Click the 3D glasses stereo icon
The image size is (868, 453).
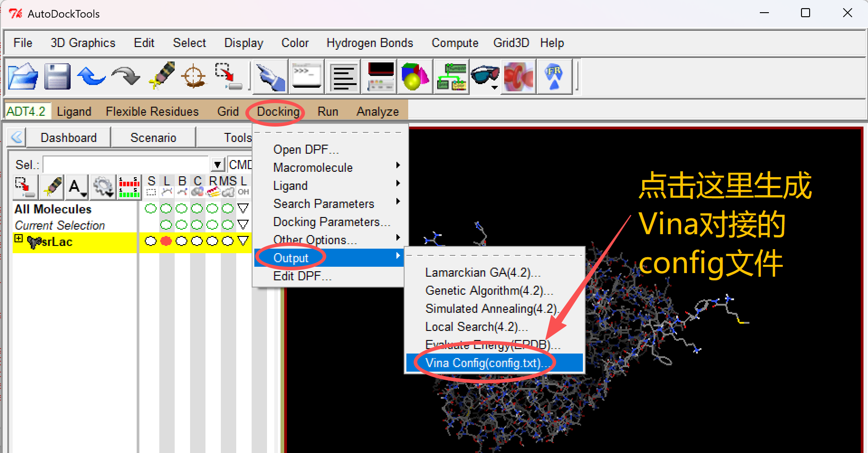(485, 76)
